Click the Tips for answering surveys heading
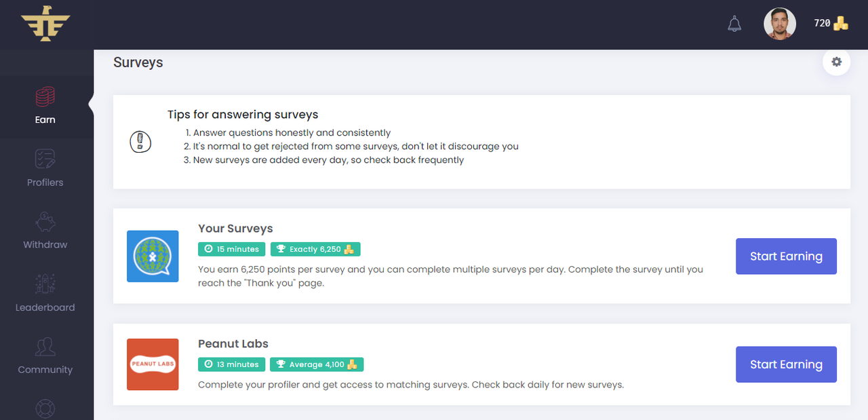The image size is (868, 420). [243, 115]
